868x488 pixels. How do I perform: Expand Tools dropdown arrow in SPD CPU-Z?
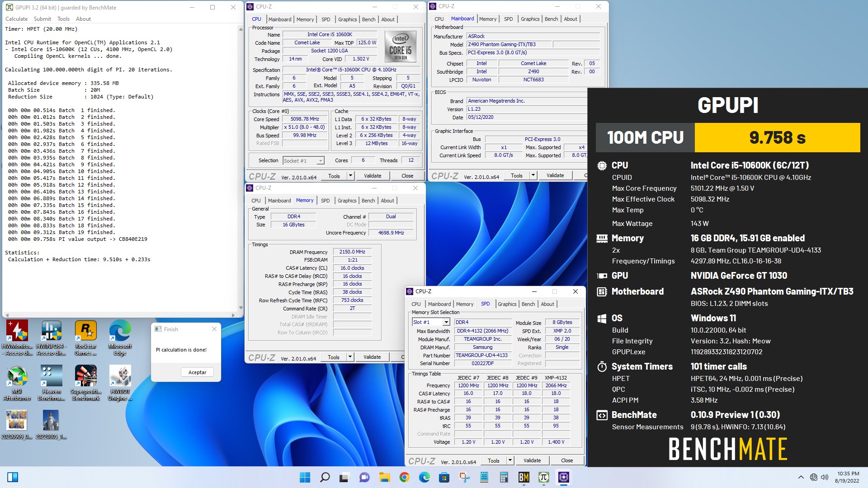510,460
